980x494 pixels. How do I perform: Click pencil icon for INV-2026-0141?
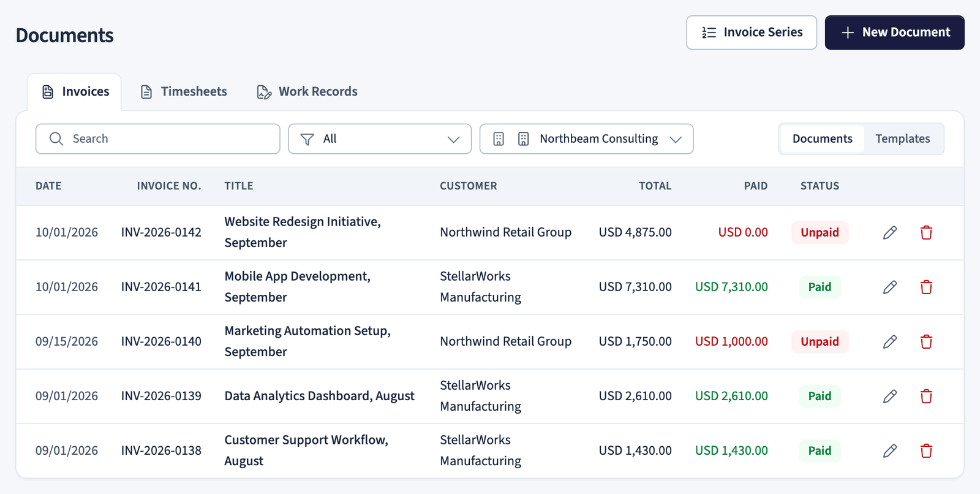[890, 287]
